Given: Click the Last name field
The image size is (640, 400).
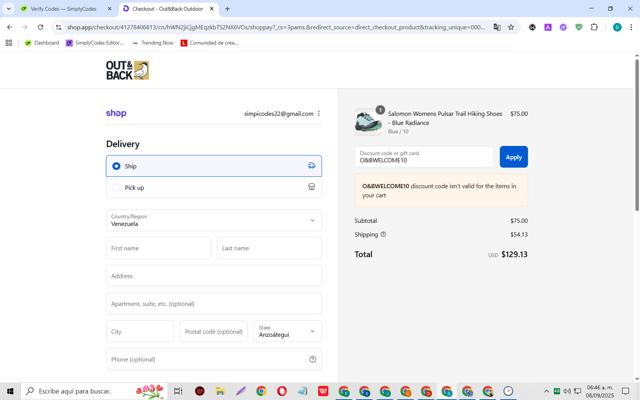Looking at the screenshot, I should click(269, 248).
